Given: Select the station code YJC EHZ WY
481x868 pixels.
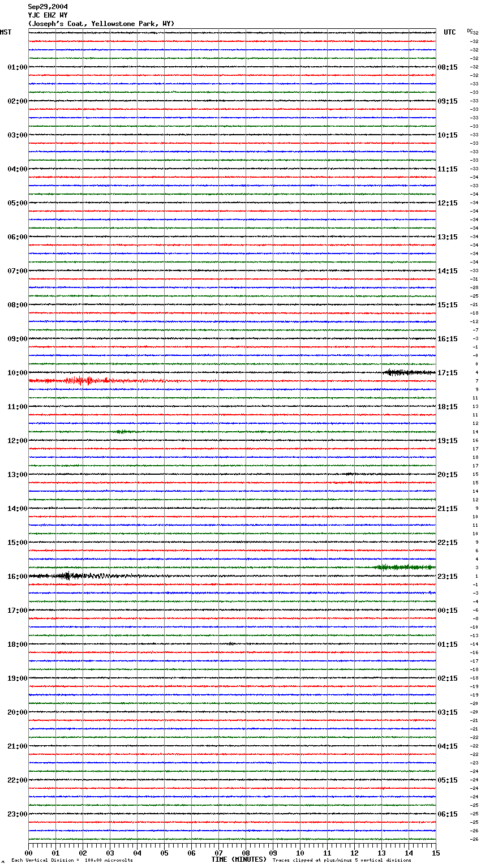Looking at the screenshot, I should 48,15.
